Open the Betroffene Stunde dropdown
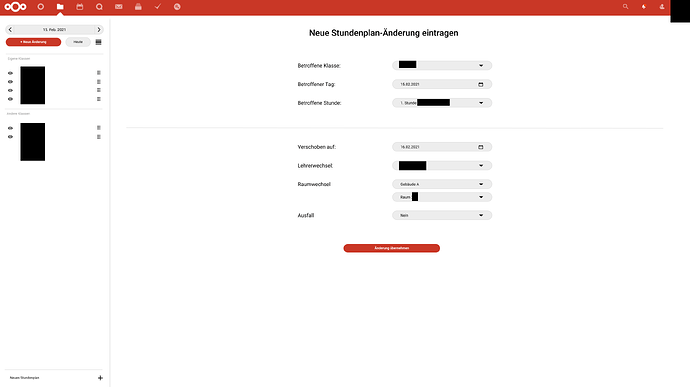Viewport: 690px width, 387px height. tap(442, 103)
